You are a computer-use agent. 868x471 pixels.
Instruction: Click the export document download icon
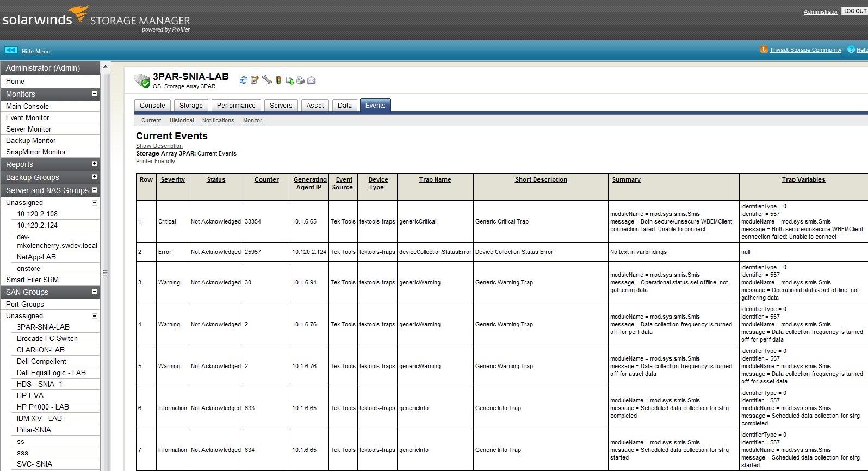(x=290, y=80)
